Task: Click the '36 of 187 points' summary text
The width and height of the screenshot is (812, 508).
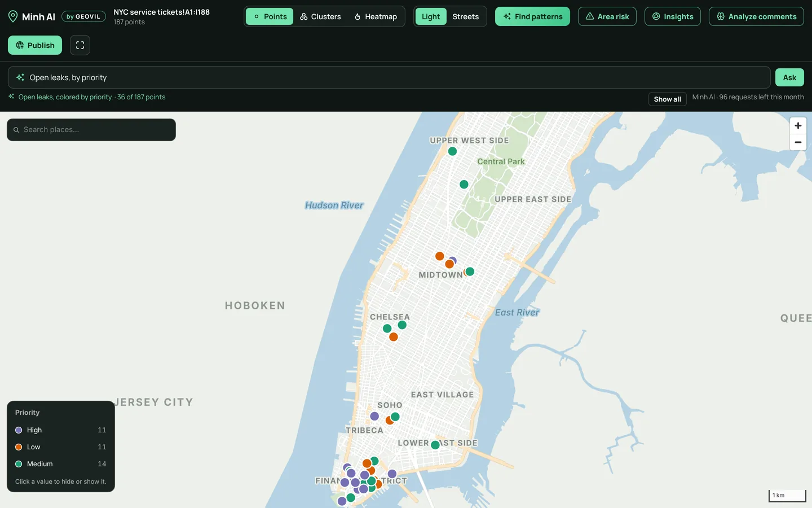Action: coord(141,97)
